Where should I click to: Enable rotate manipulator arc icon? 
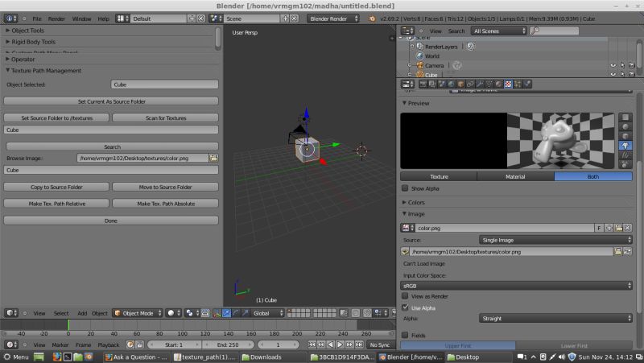tap(236, 313)
